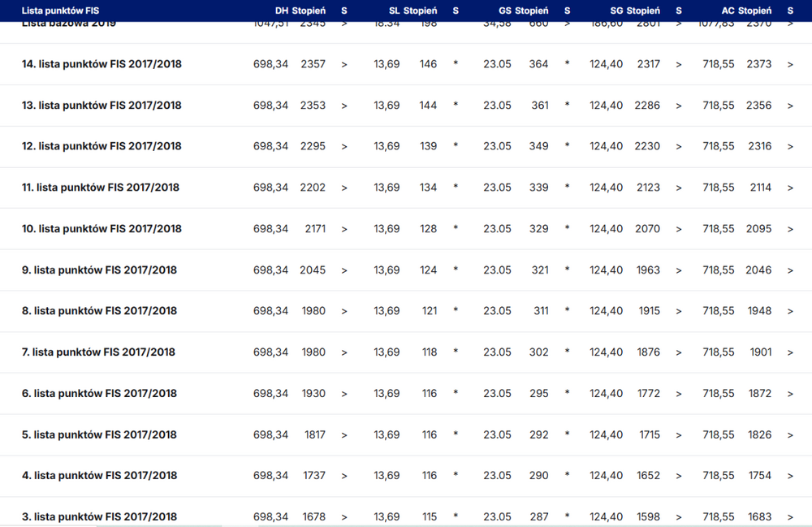Click the 'SL Stopień' column header

[x=412, y=11]
